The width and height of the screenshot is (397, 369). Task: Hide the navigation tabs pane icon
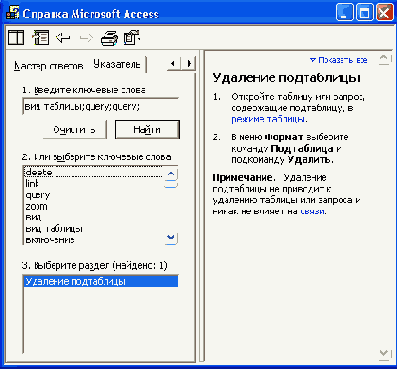41,37
